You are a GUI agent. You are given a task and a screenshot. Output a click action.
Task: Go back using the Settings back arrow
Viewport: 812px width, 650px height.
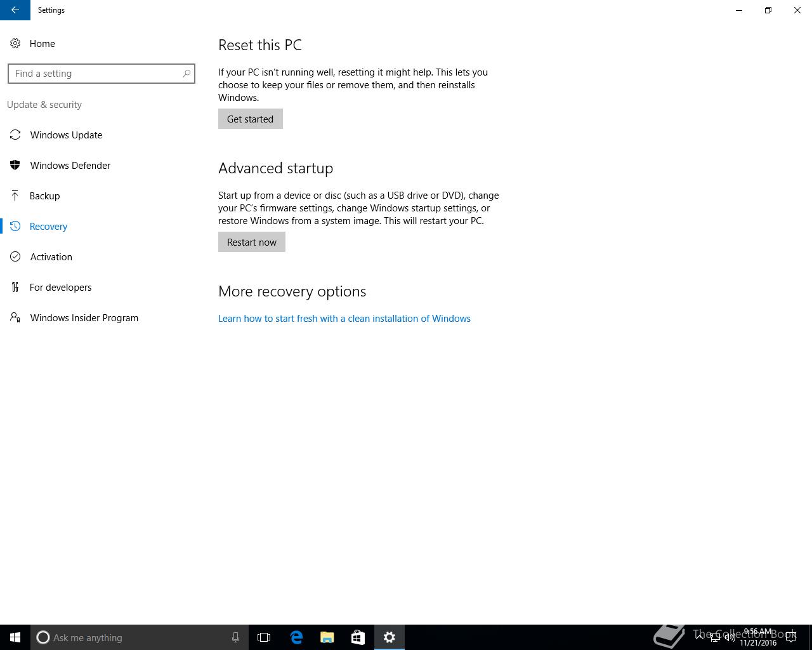[15, 10]
